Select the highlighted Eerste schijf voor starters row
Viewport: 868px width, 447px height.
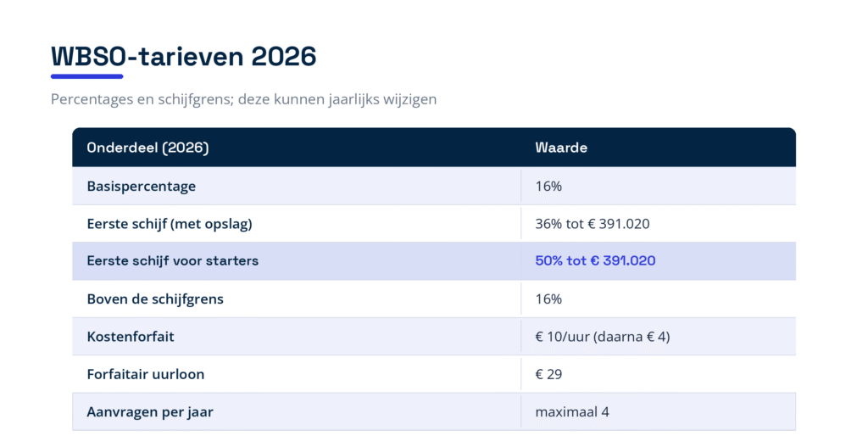click(x=434, y=261)
